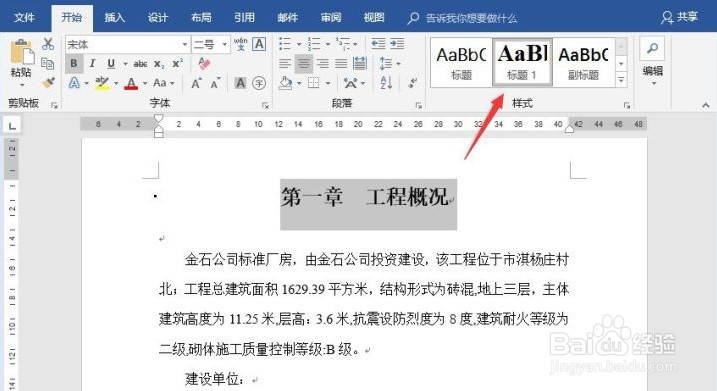Click the Bullets list icon
Screen dimensions: 717x391
(x=285, y=44)
